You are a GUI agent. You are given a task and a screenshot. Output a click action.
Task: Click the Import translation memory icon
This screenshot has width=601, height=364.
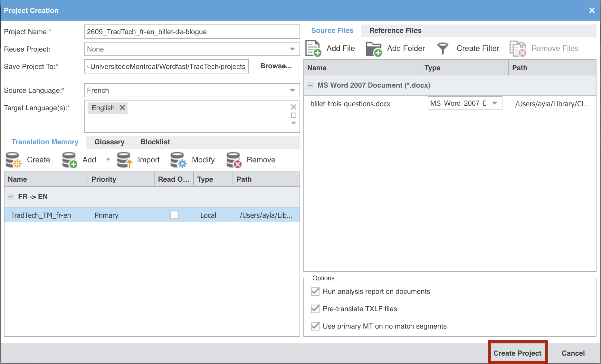(125, 160)
